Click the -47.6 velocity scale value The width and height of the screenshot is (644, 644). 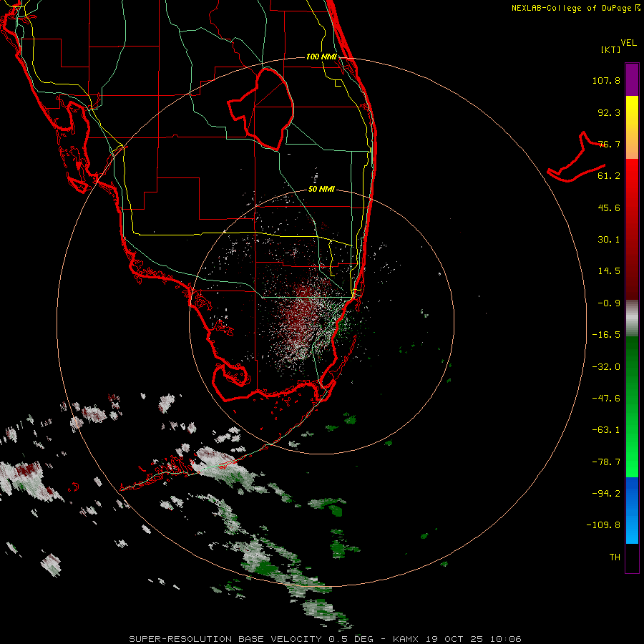coord(606,399)
